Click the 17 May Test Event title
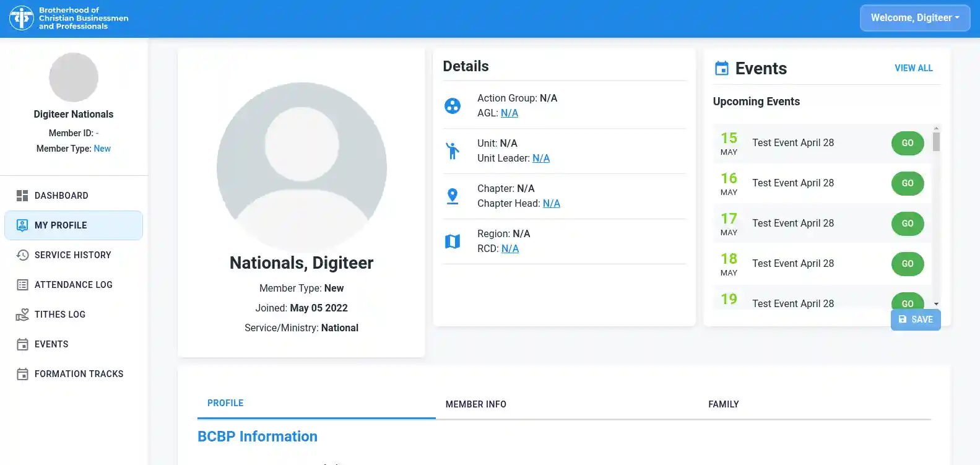The height and width of the screenshot is (465, 980). tap(793, 224)
